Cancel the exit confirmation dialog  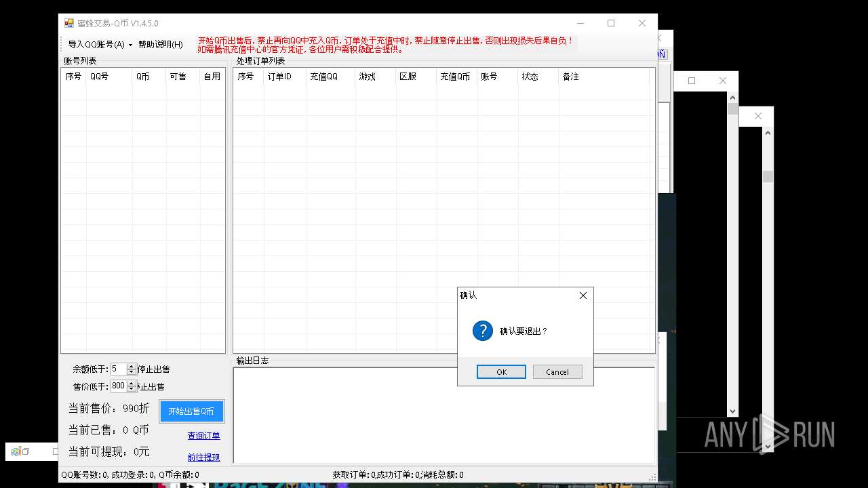[x=557, y=371]
